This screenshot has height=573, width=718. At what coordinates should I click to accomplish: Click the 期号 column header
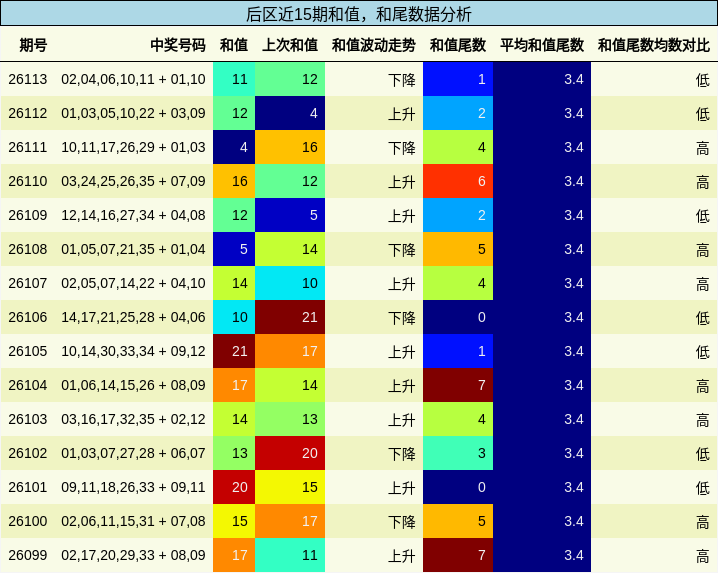[x=33, y=45]
